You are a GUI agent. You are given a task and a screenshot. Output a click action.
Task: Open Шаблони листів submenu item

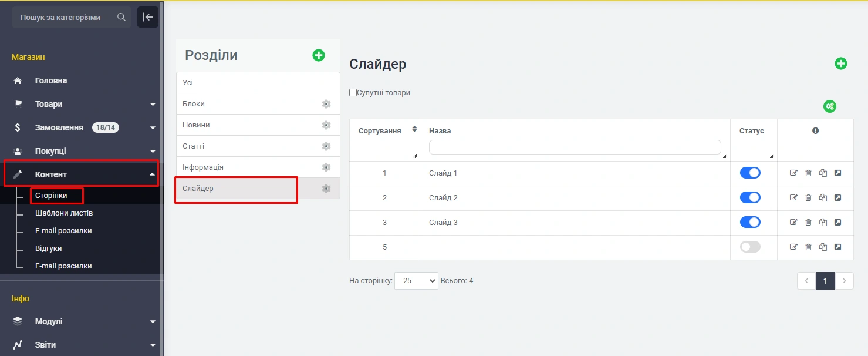(63, 213)
